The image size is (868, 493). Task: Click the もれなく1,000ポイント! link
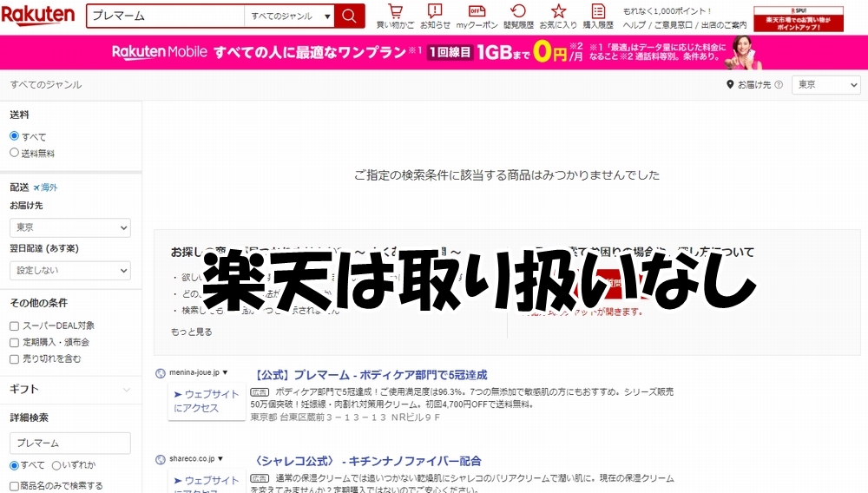[x=667, y=11]
